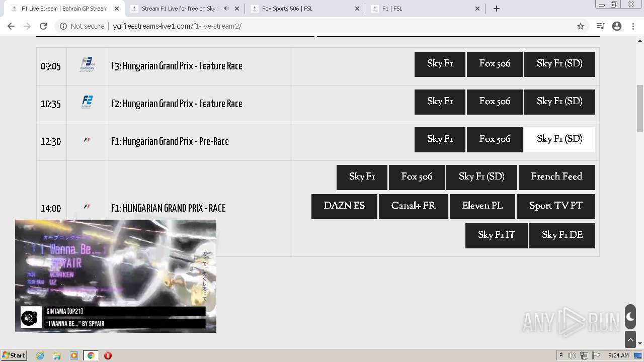
Task: Open the French Feed stream
Action: pyautogui.click(x=556, y=177)
